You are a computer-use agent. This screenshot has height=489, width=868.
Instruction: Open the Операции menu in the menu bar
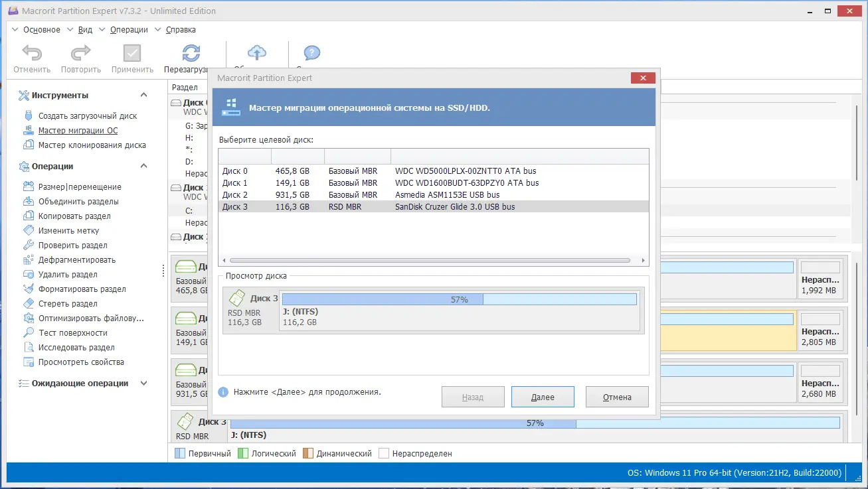point(129,29)
